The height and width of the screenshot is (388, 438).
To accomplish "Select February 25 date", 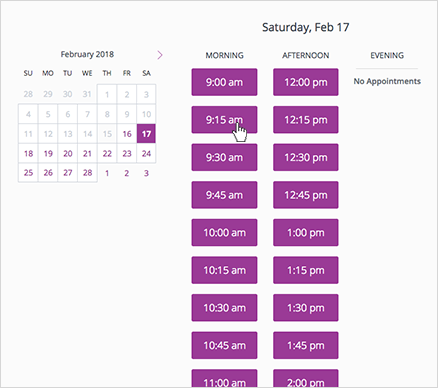I will tap(28, 173).
